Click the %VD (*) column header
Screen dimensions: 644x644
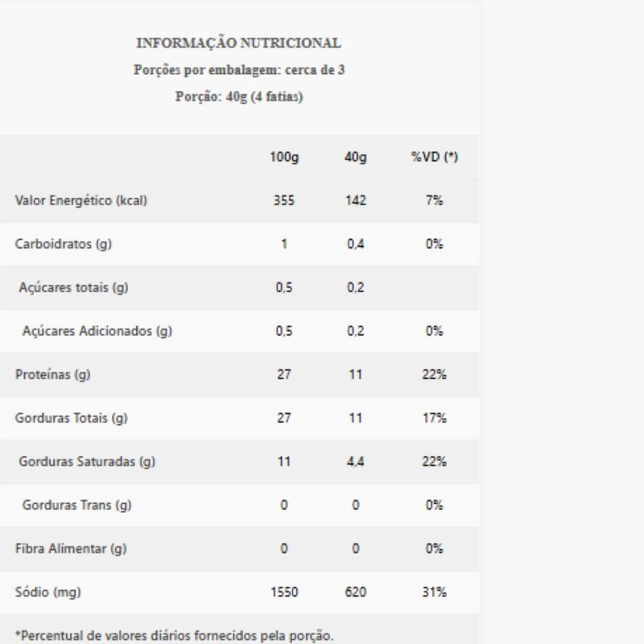coord(434,158)
